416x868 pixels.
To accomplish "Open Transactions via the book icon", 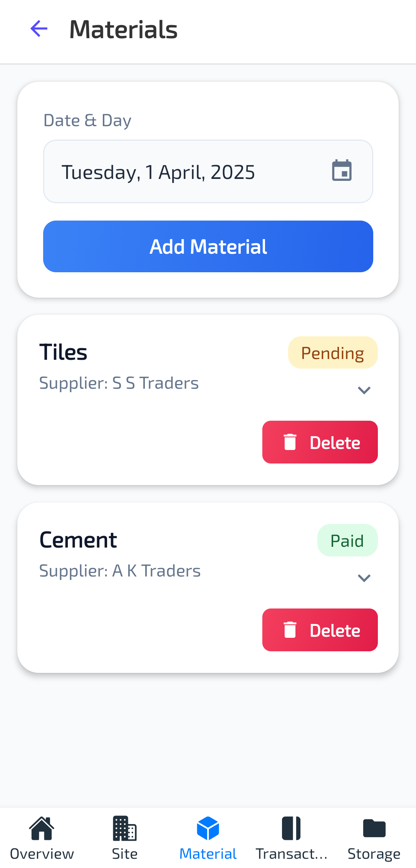I will coord(291,828).
